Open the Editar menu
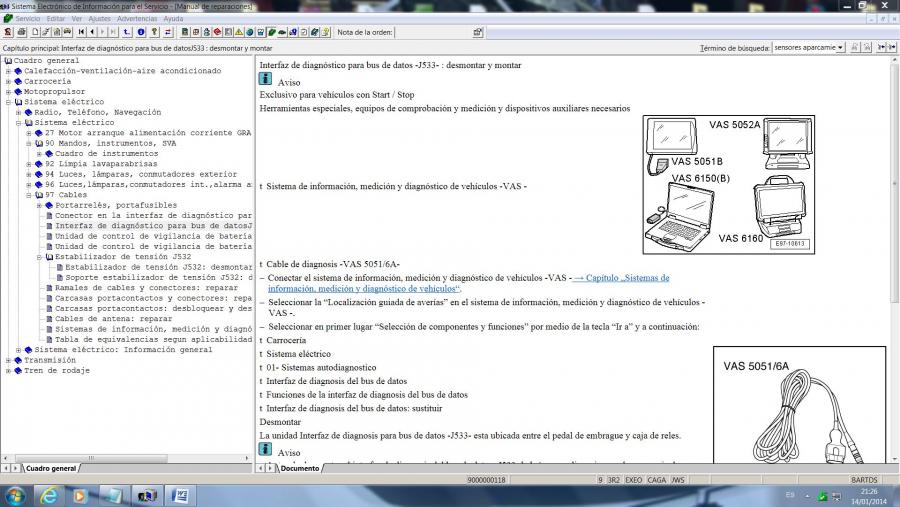This screenshot has width=900, height=507. coord(56,18)
